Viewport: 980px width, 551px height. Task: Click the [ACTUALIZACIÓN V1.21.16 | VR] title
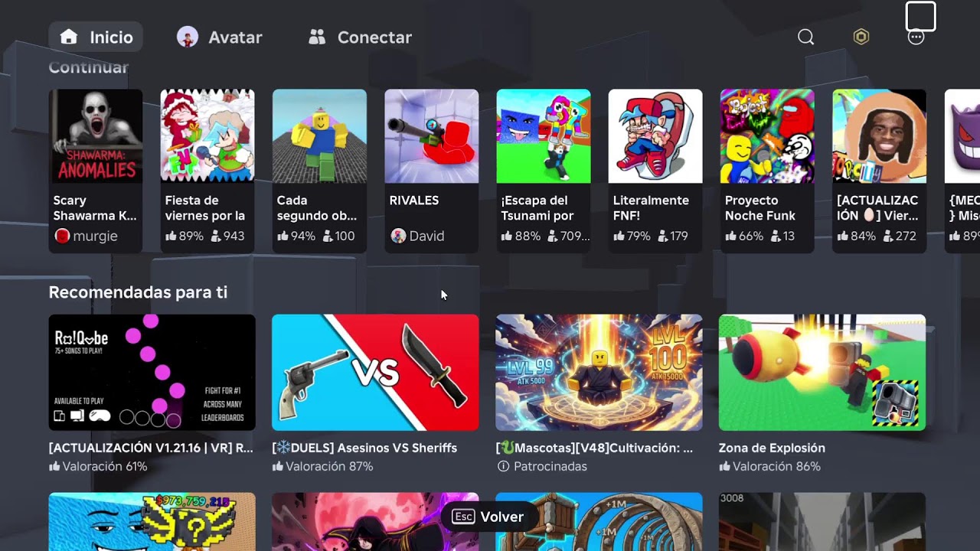[151, 448]
